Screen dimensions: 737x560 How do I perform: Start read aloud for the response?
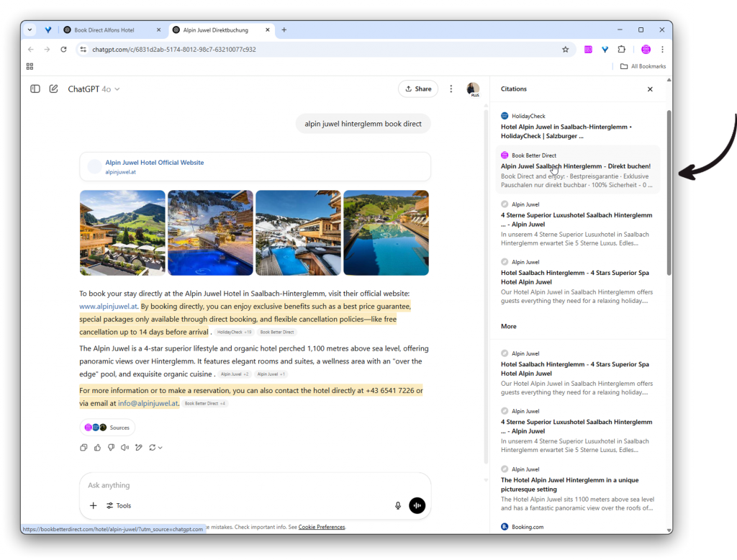pyautogui.click(x=125, y=447)
